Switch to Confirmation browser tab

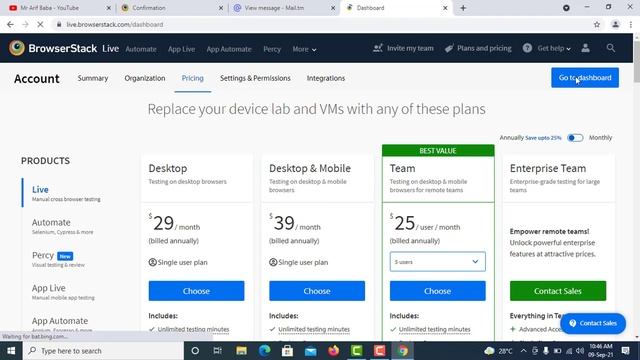coord(171,8)
